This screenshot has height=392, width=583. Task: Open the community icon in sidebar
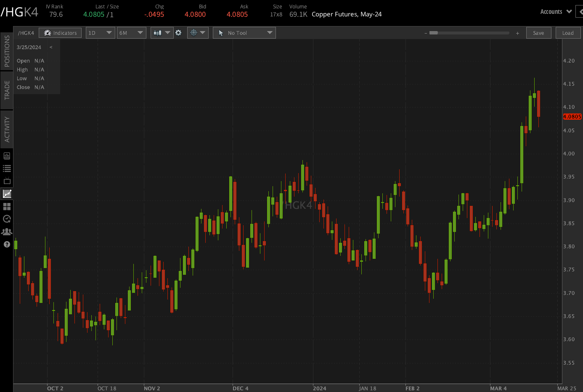coord(7,232)
